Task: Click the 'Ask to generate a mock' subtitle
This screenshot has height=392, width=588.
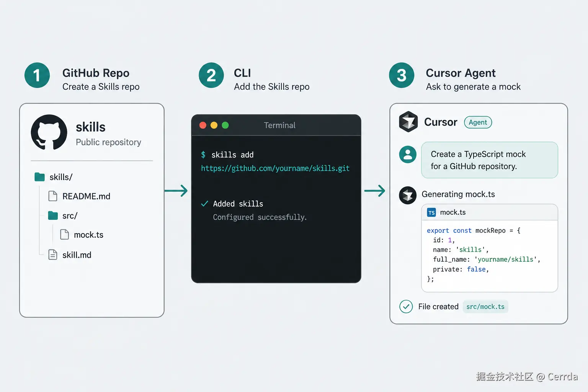Action: pyautogui.click(x=473, y=87)
